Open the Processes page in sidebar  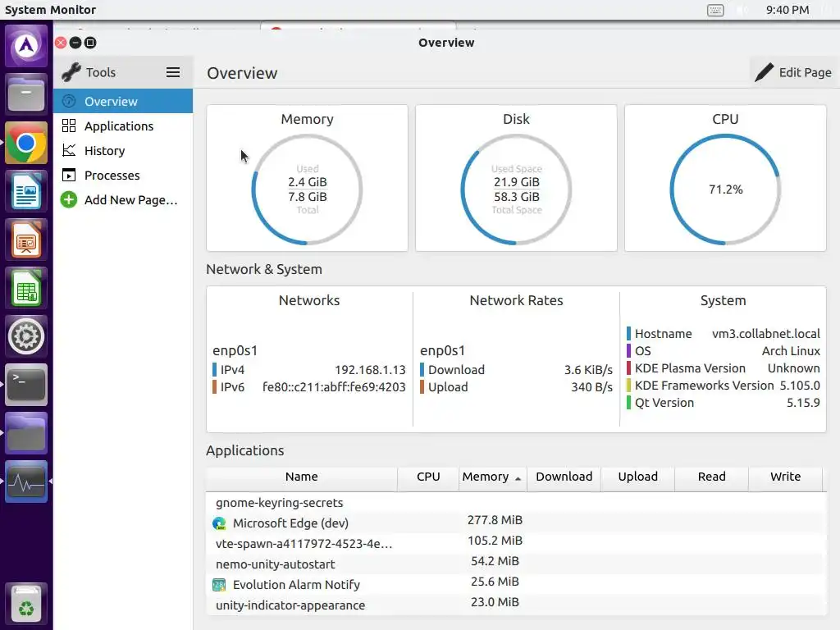[123, 176]
